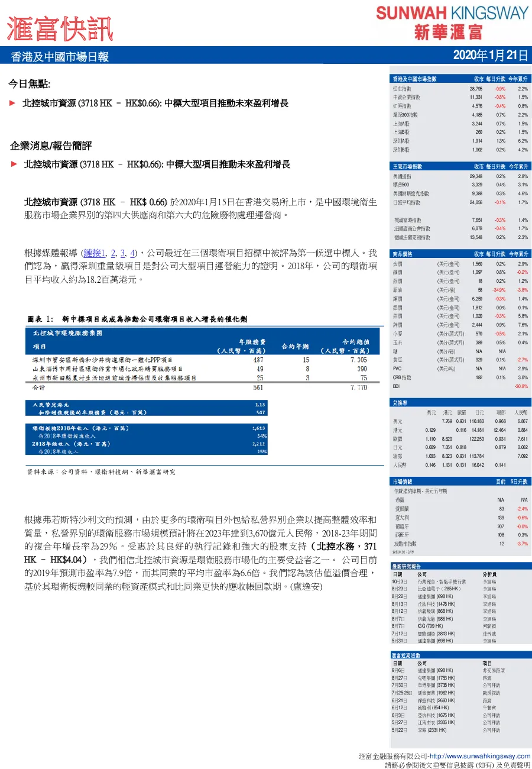Click the contract total value 7,770

(x=359, y=387)
